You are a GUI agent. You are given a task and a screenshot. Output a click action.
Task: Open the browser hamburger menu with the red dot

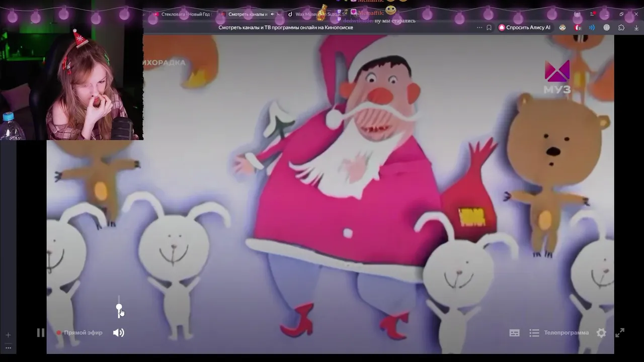592,14
